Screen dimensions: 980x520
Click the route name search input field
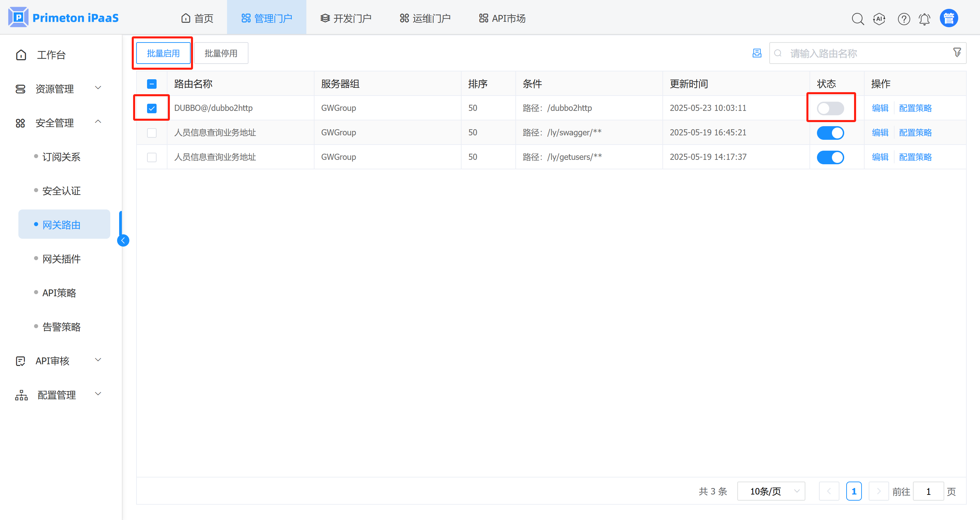point(864,53)
